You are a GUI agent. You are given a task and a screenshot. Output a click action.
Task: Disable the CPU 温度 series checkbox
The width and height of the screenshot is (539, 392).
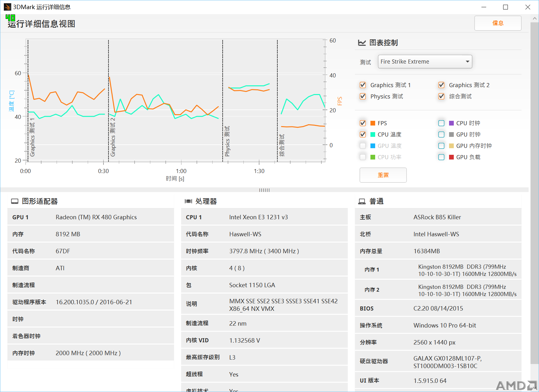point(363,135)
